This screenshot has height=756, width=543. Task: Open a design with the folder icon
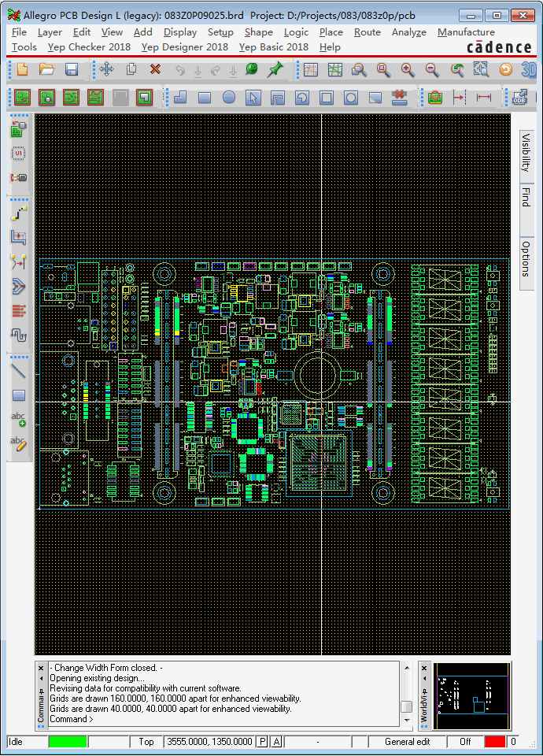[46, 70]
